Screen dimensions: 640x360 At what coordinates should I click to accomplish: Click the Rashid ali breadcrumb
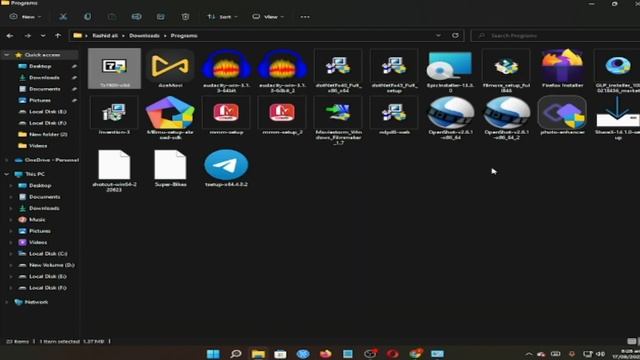point(105,36)
